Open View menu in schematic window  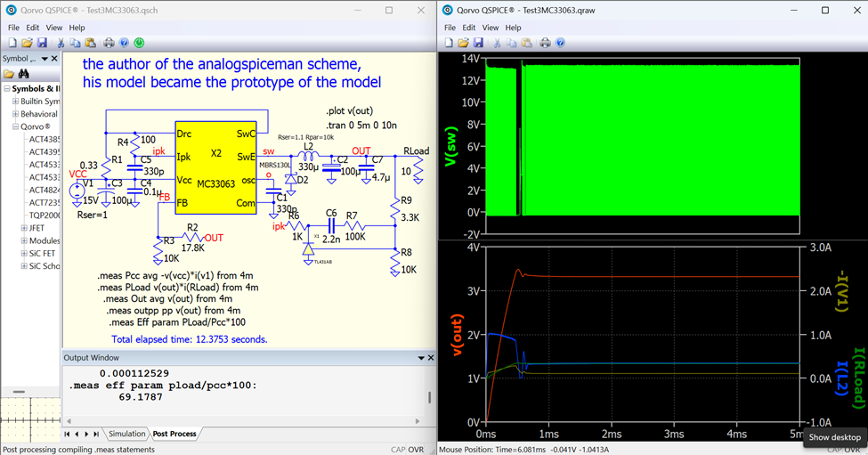(54, 28)
